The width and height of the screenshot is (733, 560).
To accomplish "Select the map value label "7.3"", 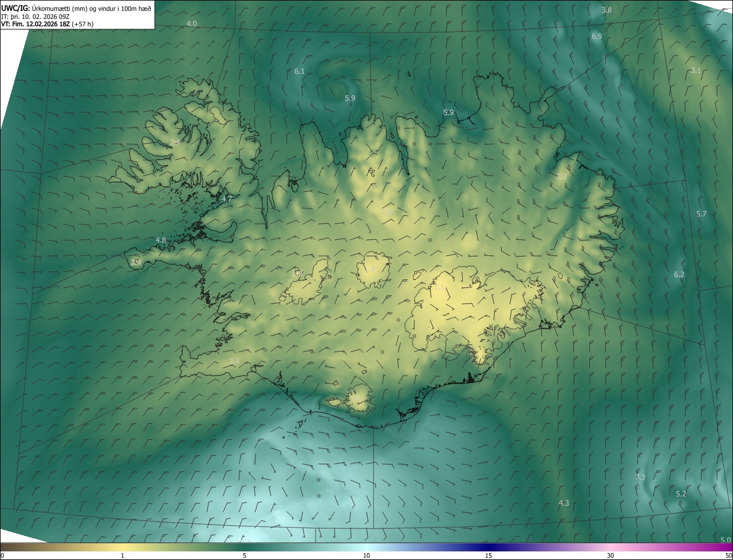I will [x=640, y=477].
